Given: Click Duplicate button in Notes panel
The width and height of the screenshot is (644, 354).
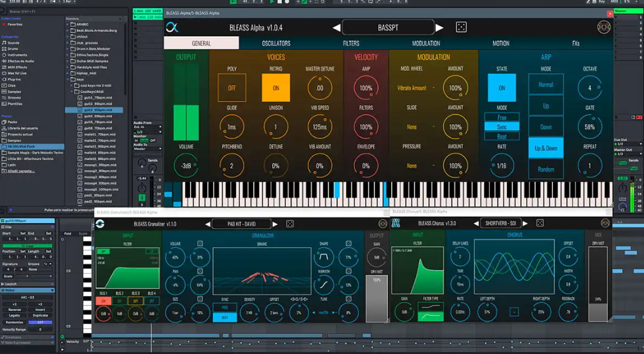Looking at the screenshot, I should tap(40, 315).
